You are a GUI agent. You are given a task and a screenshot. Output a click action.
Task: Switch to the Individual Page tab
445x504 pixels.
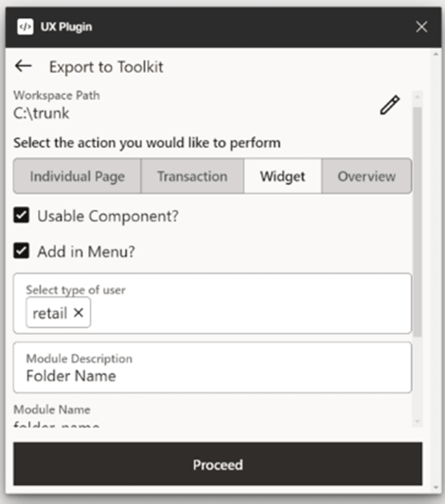pos(77,176)
